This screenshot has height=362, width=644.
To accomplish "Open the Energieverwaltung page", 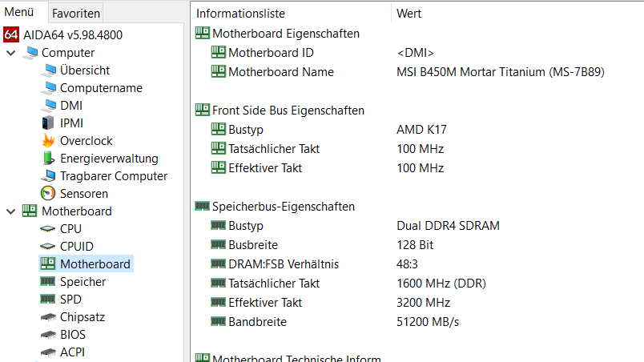I will click(109, 159).
